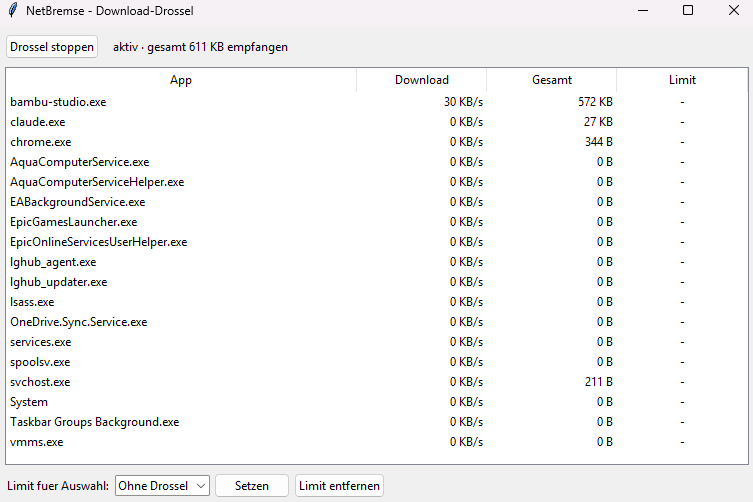Image resolution: width=753 pixels, height=502 pixels.
Task: Select the AquaComputerService.exe row
Action: click(x=376, y=162)
